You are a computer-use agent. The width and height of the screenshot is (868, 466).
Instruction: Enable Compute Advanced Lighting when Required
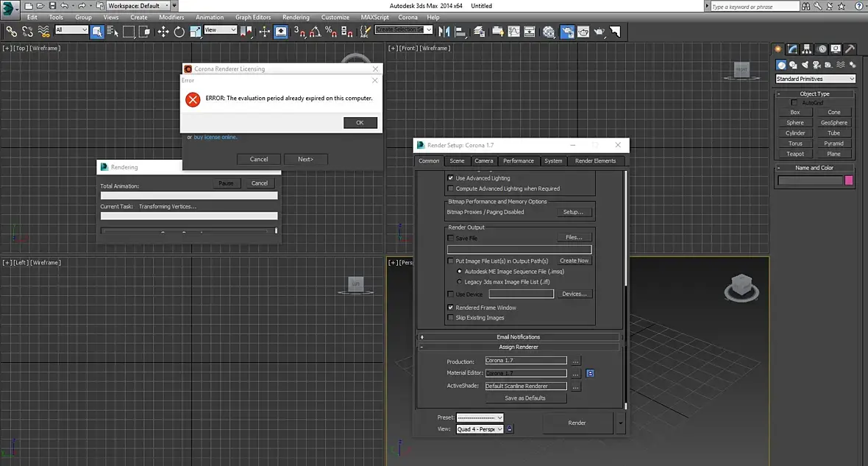[450, 188]
